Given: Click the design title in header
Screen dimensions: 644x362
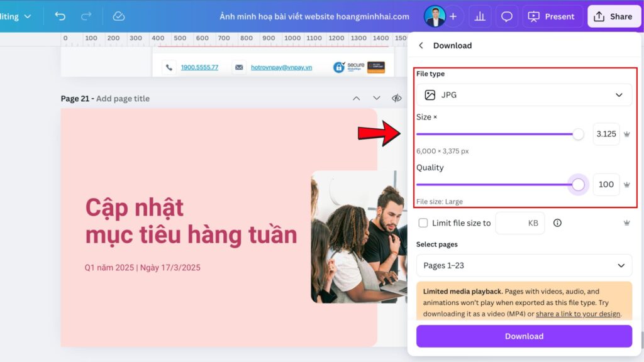Looking at the screenshot, I should click(x=314, y=16).
